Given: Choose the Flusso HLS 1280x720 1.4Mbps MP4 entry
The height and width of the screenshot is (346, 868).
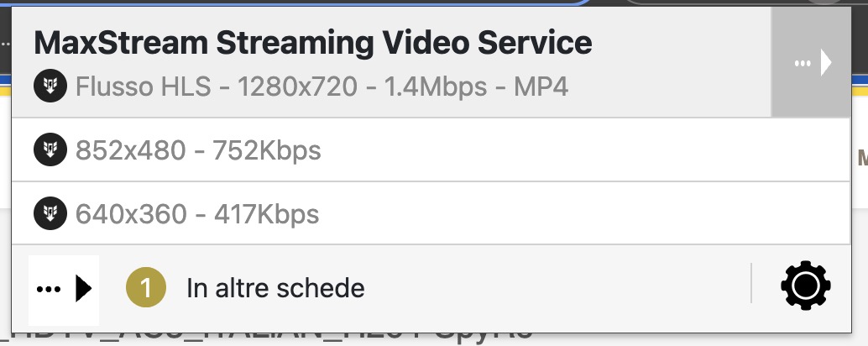Looking at the screenshot, I should 322,86.
